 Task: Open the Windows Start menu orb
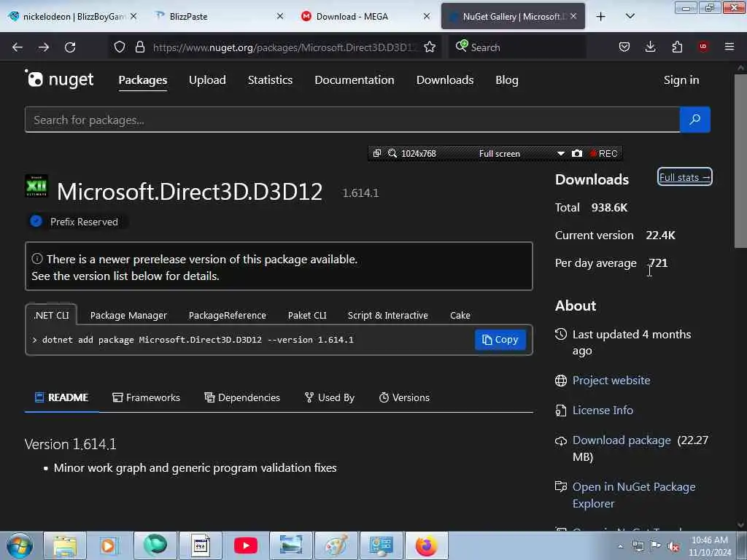pos(20,545)
